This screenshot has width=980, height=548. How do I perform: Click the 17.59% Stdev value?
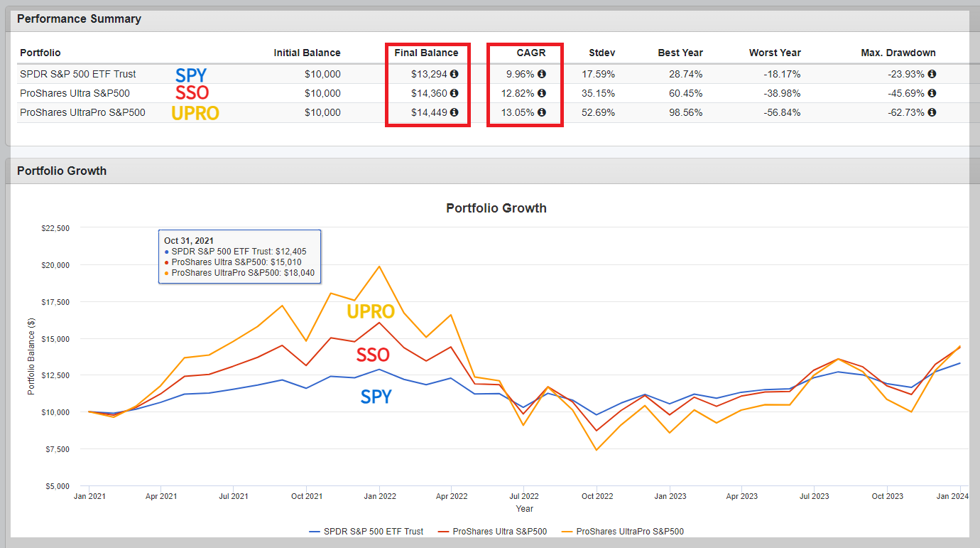coord(599,74)
